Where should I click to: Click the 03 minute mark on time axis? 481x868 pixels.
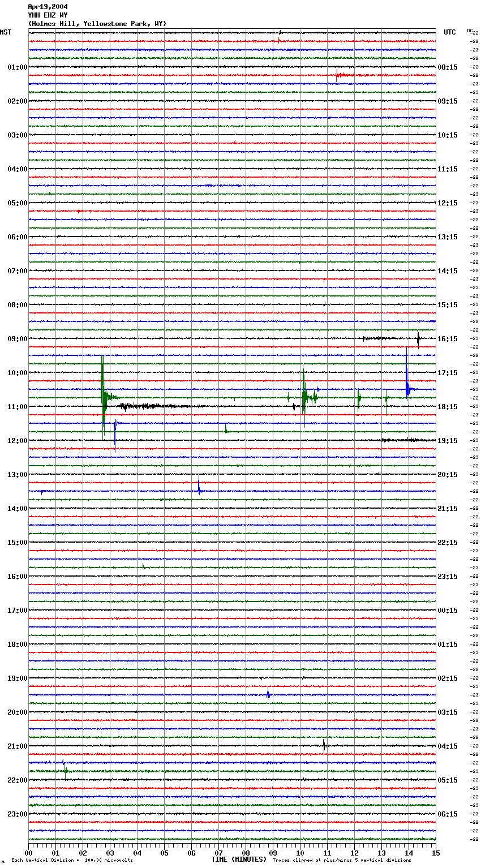pyautogui.click(x=110, y=853)
